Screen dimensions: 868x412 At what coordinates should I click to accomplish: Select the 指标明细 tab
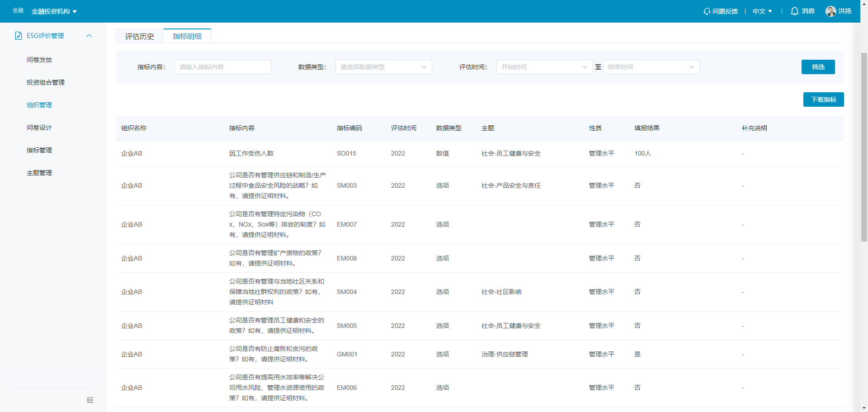pos(187,36)
